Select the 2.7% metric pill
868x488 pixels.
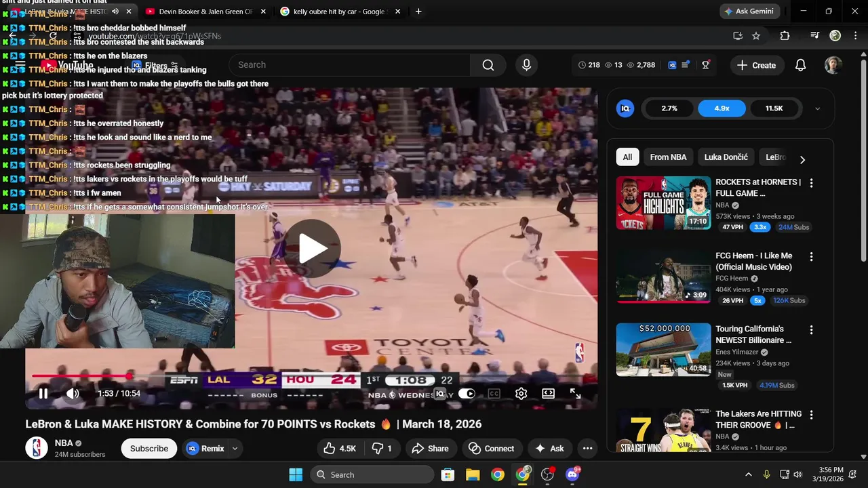669,108
